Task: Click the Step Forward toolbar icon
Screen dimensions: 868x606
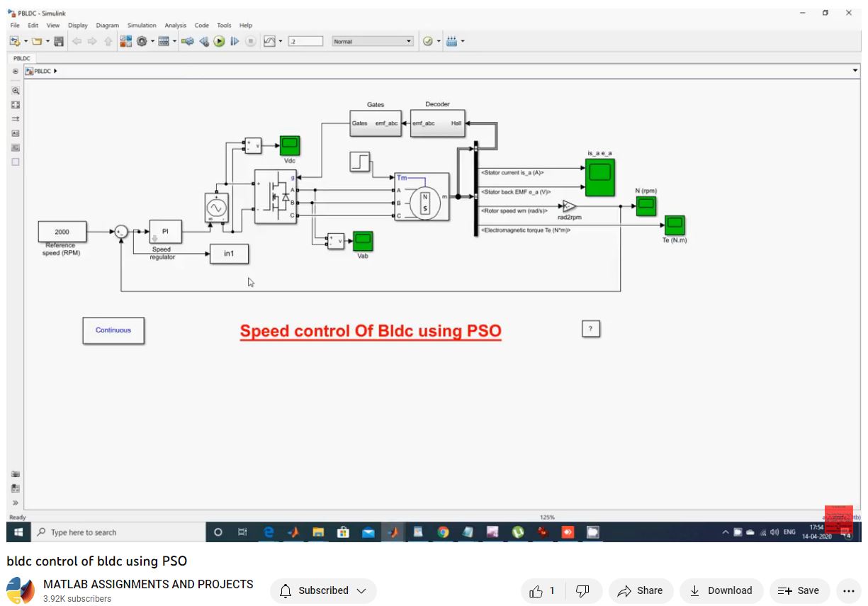Action: 235,42
